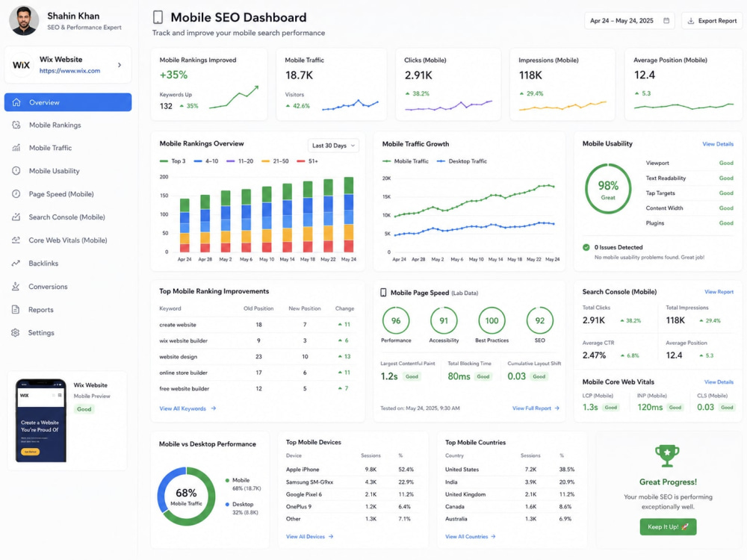Viewport: 747px width, 560px height.
Task: Open View Report in Search Console card
Action: point(719,291)
